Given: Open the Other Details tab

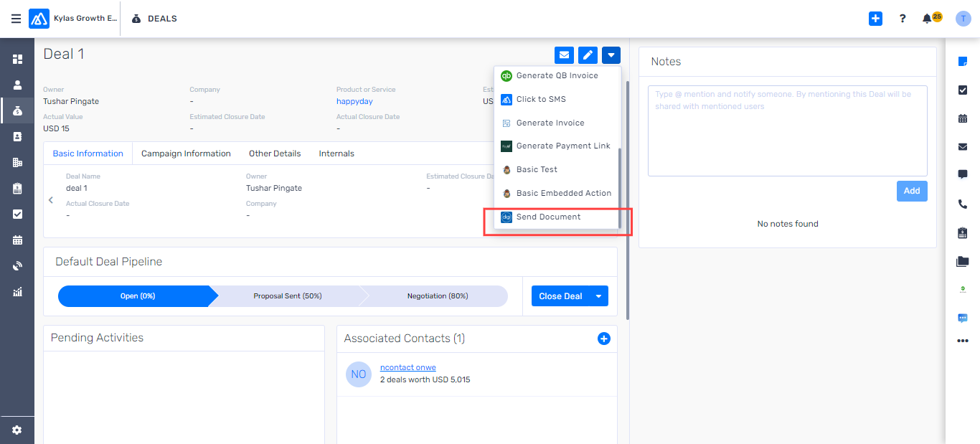Looking at the screenshot, I should pyautogui.click(x=275, y=153).
